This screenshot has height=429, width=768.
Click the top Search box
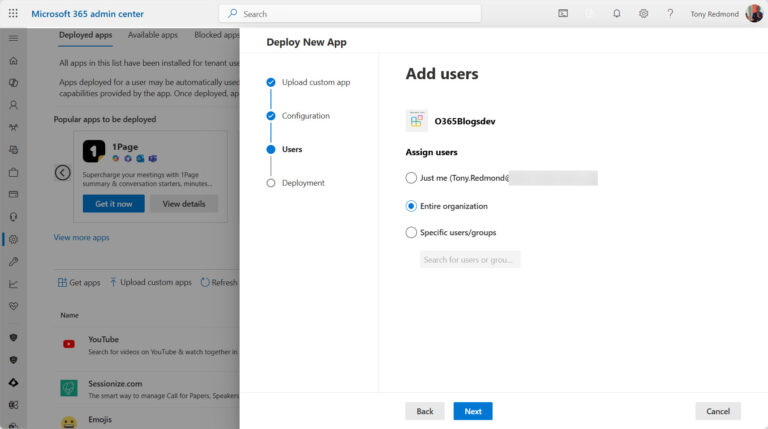click(x=350, y=14)
